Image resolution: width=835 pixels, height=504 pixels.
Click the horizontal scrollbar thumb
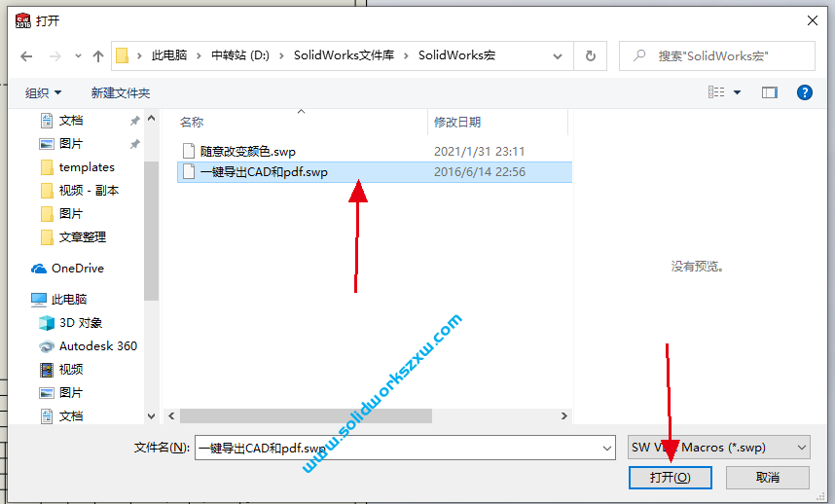(x=307, y=416)
